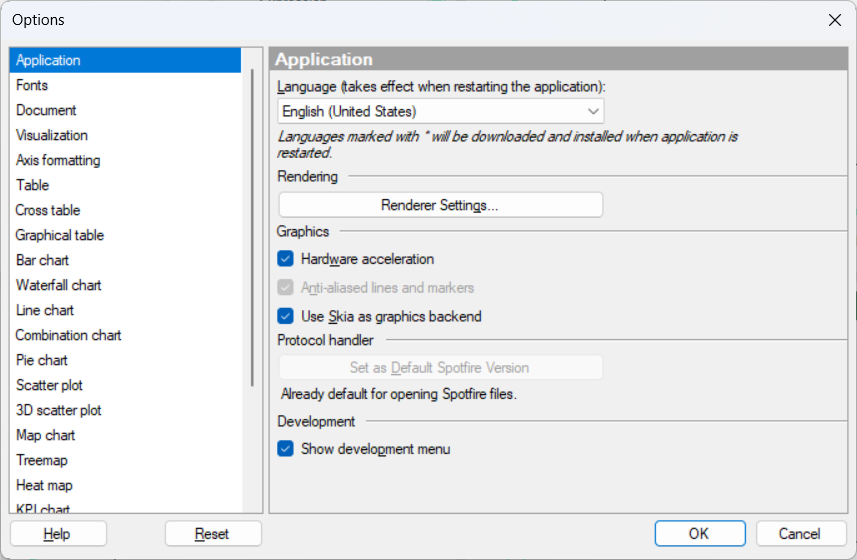857x560 pixels.
Task: Close the Options dialog window
Action: pyautogui.click(x=835, y=20)
